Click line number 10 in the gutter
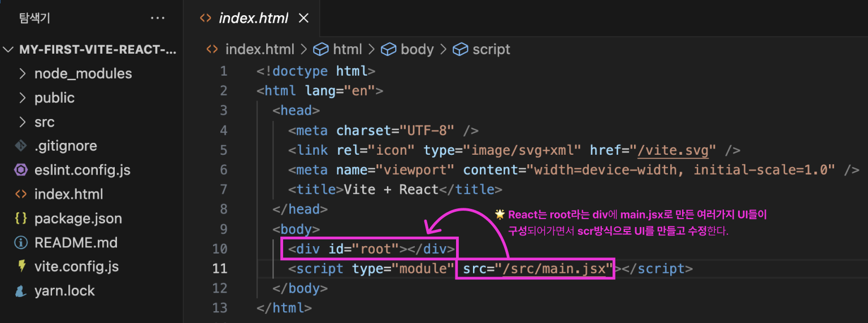The height and width of the screenshot is (323, 868). tap(220, 249)
